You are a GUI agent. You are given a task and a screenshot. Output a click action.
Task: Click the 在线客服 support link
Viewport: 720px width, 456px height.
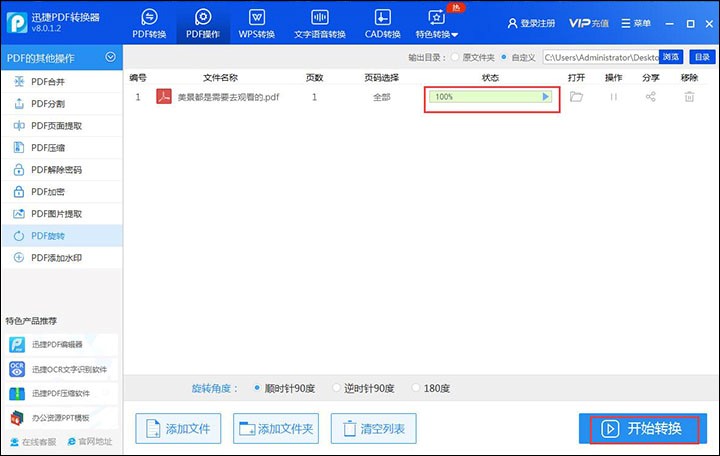[33, 442]
